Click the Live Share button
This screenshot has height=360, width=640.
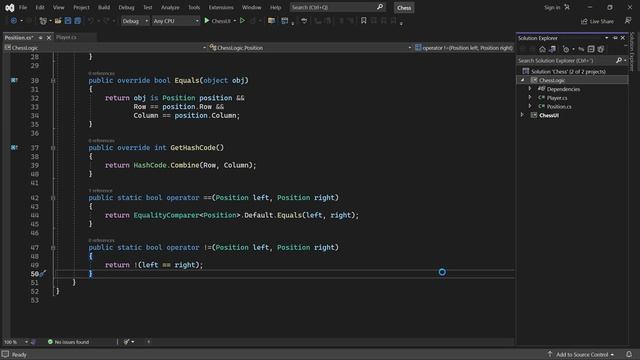[x=597, y=21]
